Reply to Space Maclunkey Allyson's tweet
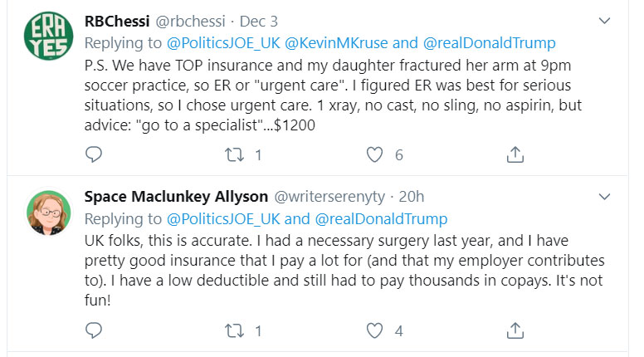Screen dimensions: 644x357 point(94,330)
